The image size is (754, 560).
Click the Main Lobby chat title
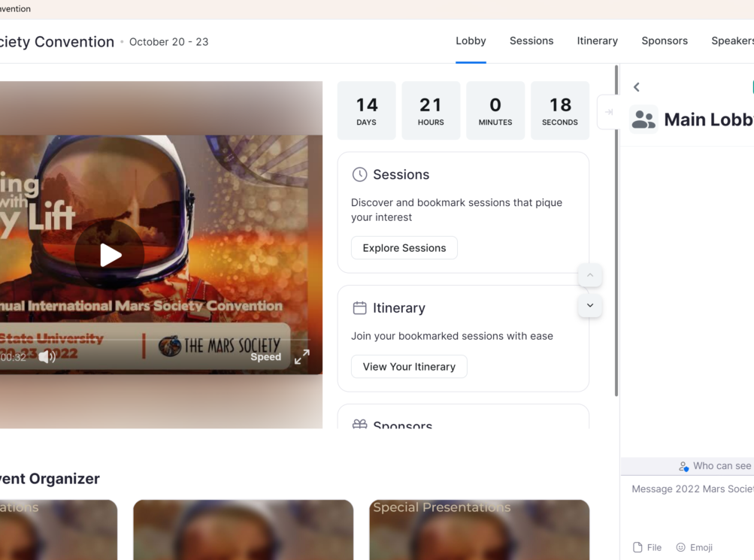709,120
